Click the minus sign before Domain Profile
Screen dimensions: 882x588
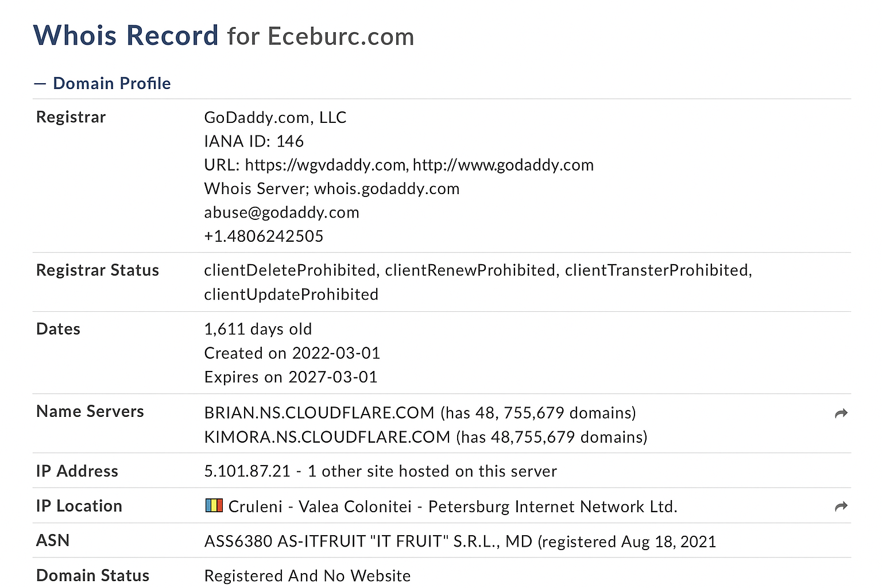[x=40, y=84]
